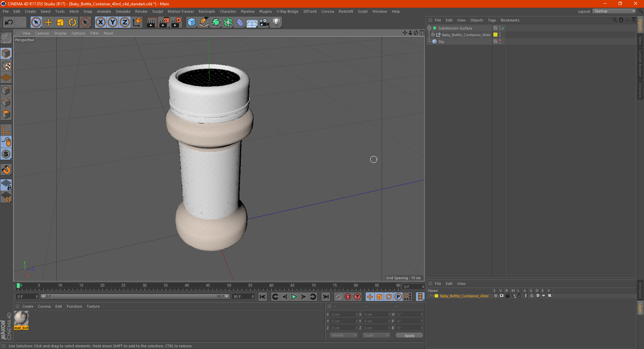Viewport: 644px width, 349px height.
Task: Select the Live Selection tool
Action: (36, 22)
